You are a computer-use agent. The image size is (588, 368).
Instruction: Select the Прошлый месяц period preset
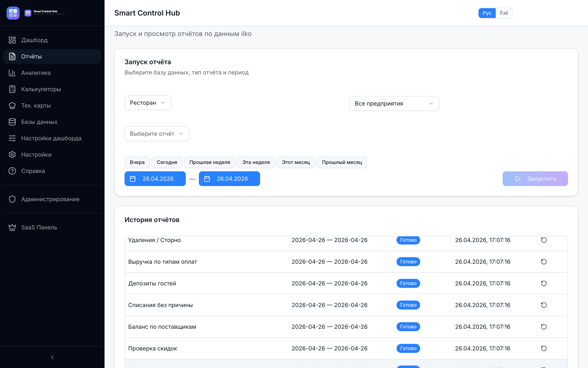(x=342, y=162)
